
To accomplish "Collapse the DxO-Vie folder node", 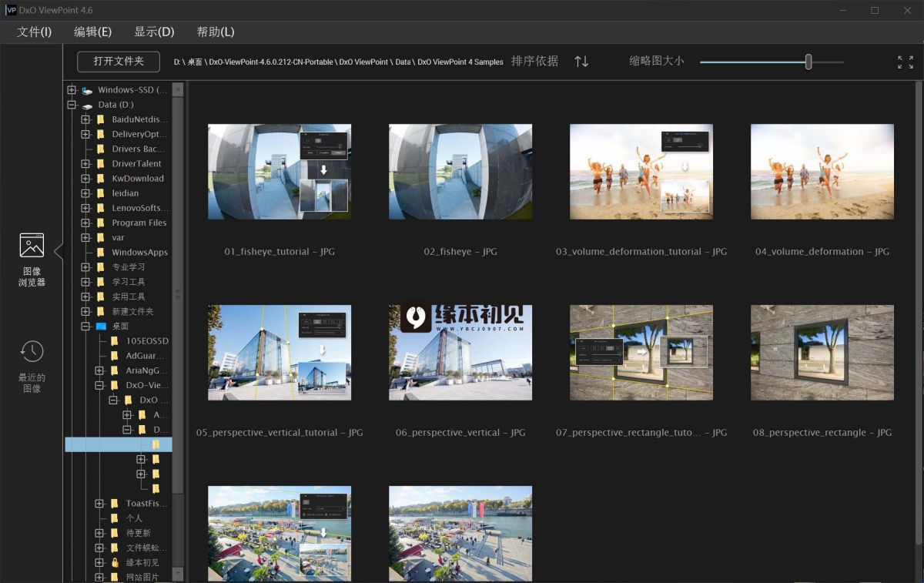I will 99,385.
